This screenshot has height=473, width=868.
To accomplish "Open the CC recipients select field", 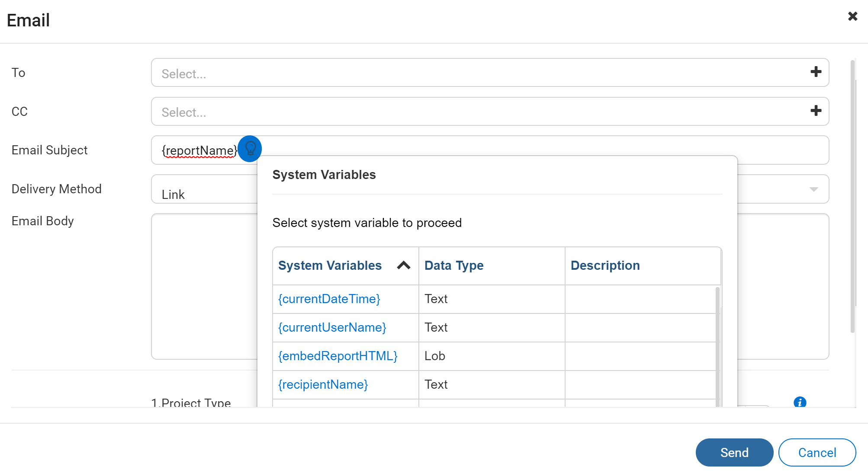I will point(476,112).
